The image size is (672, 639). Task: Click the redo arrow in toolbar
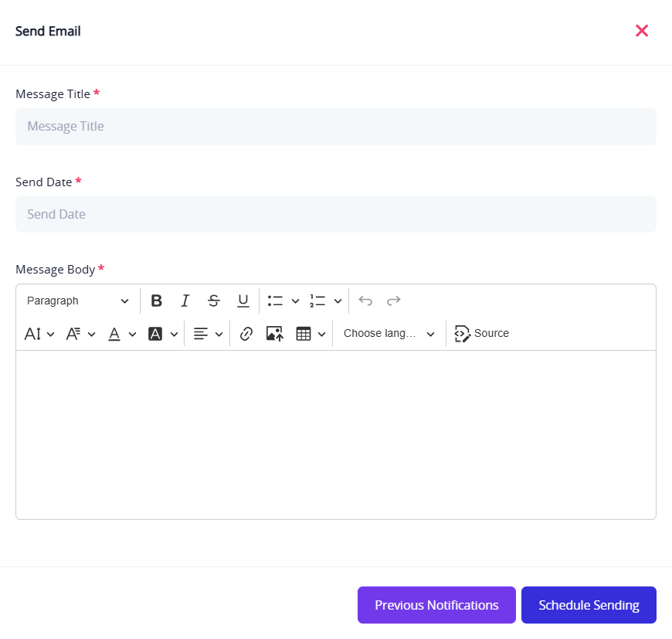[394, 301]
